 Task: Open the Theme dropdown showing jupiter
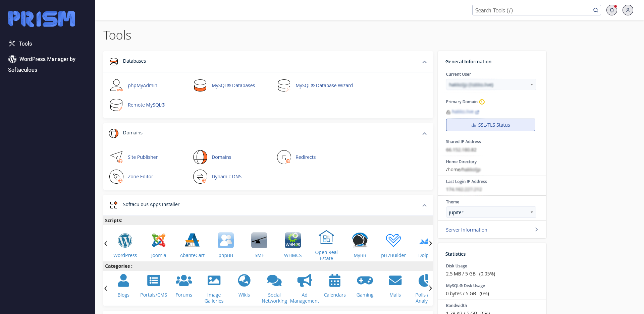click(x=491, y=212)
